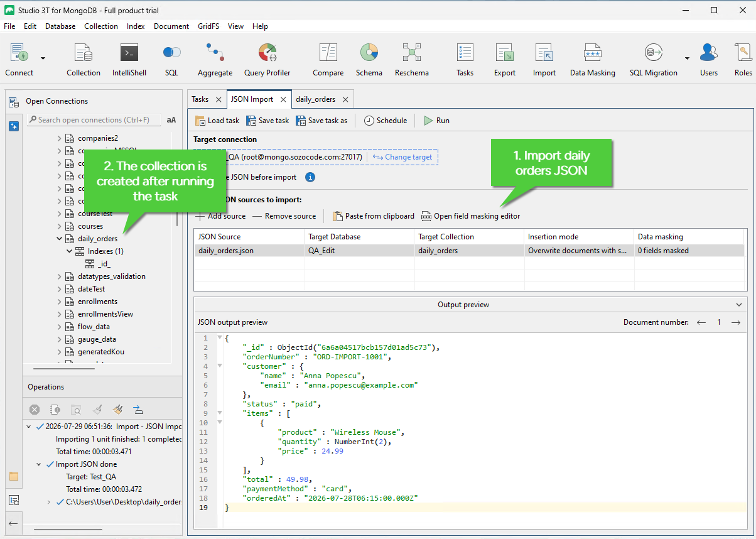Select the courses collection
Screen dimensions: 756x539
(90, 226)
